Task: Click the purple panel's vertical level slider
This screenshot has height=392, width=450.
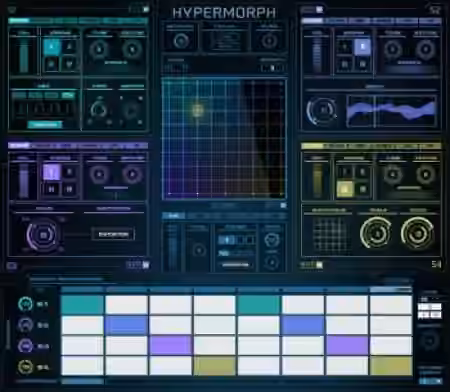Action: pyautogui.click(x=23, y=180)
